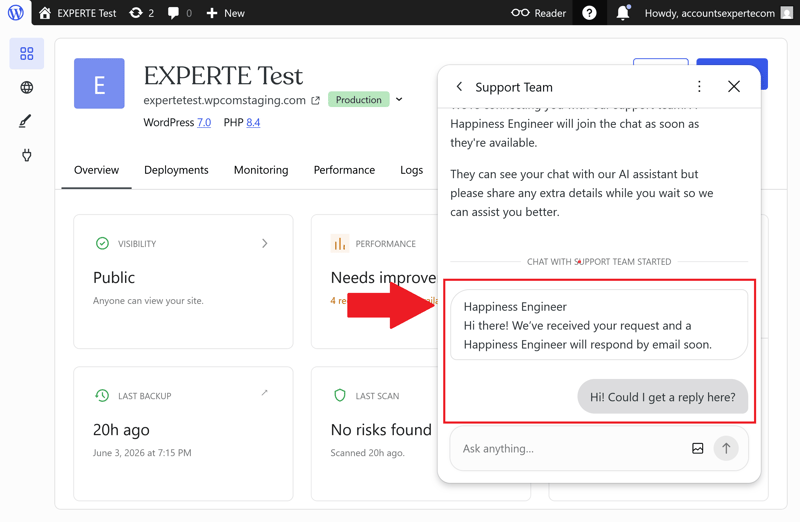Click the No risks found text
Screen dimensions: 800x522
381,430
